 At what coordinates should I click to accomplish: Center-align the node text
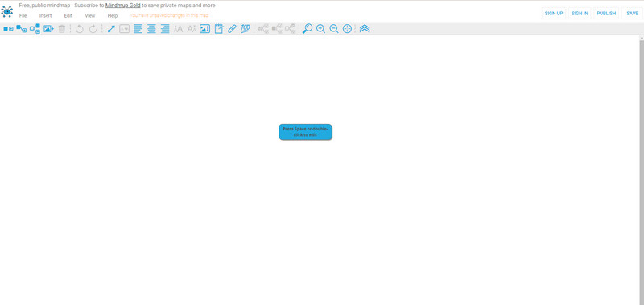pos(151,29)
